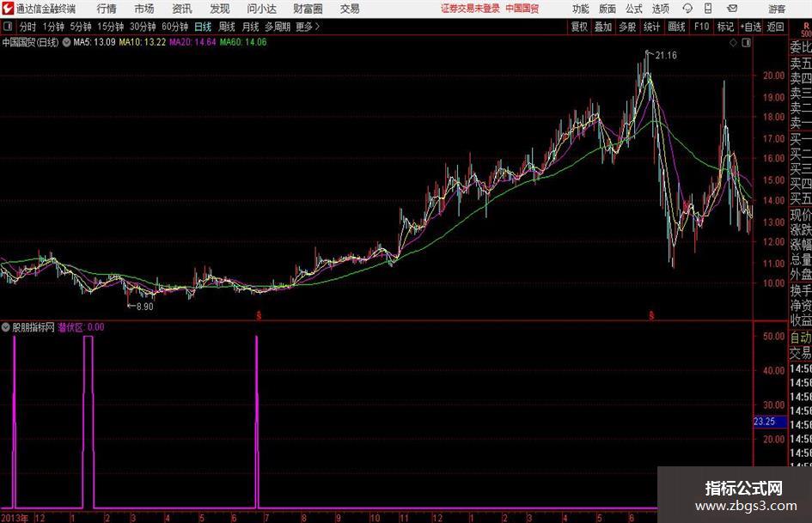Click the MA10: 13.22 indicator value
Viewport: 812px width, 523px height.
point(143,42)
